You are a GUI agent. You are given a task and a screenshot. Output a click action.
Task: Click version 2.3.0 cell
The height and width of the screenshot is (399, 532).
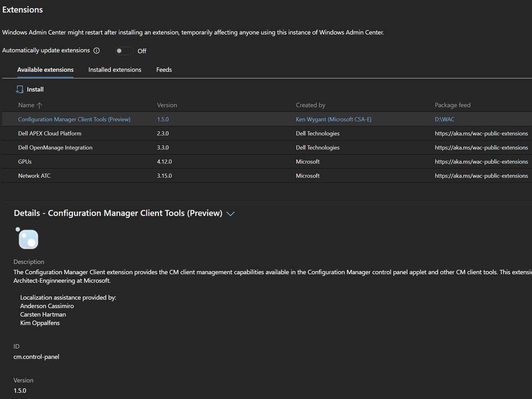(163, 134)
